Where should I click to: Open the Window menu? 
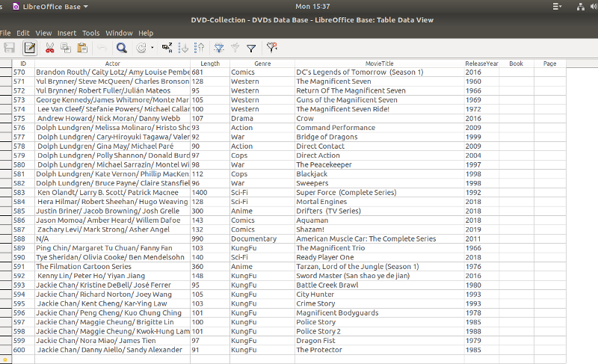coord(119,33)
